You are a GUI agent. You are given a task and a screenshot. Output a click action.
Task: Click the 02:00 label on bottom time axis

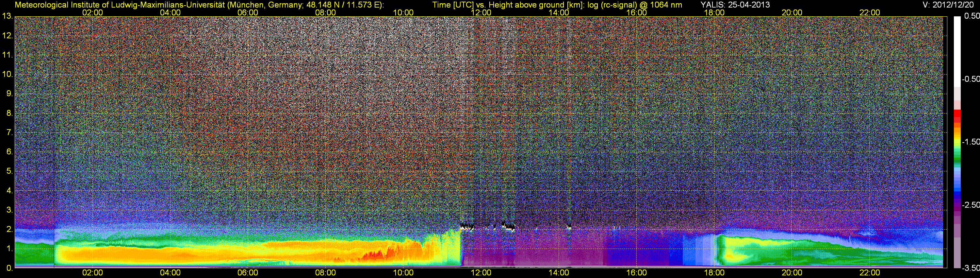coord(92,273)
